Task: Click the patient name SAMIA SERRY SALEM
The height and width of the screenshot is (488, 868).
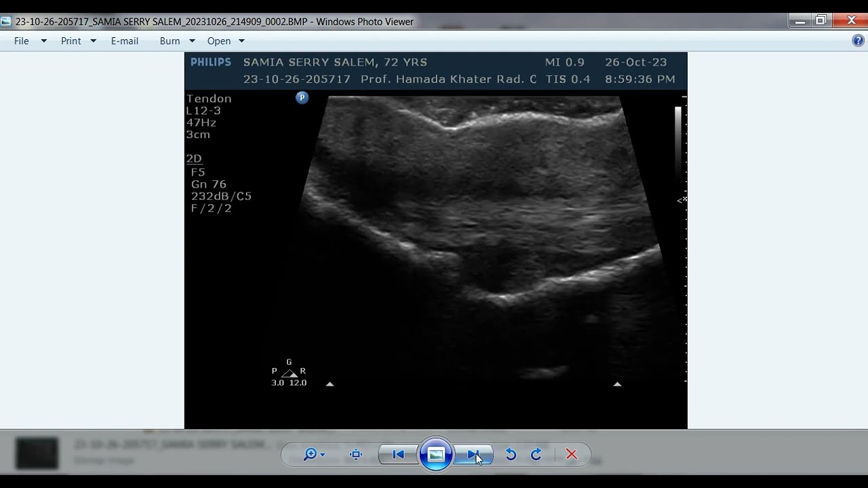Action: pyautogui.click(x=308, y=62)
